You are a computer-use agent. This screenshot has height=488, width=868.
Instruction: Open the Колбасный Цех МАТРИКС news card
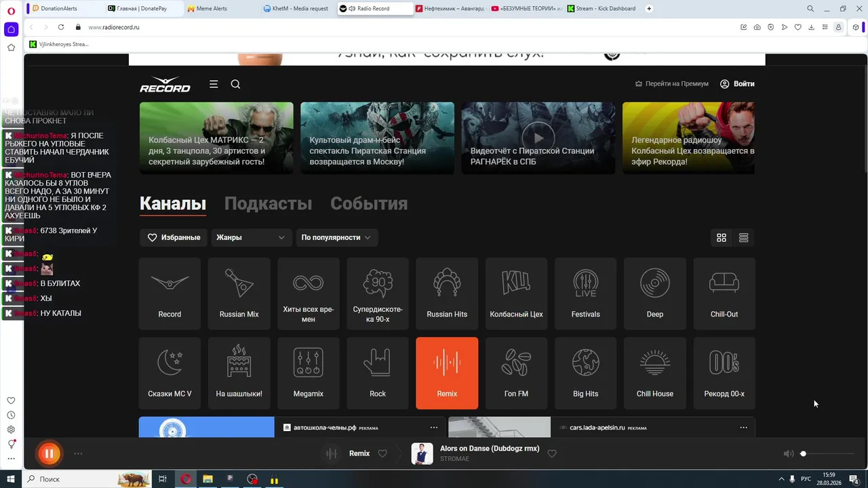click(216, 138)
